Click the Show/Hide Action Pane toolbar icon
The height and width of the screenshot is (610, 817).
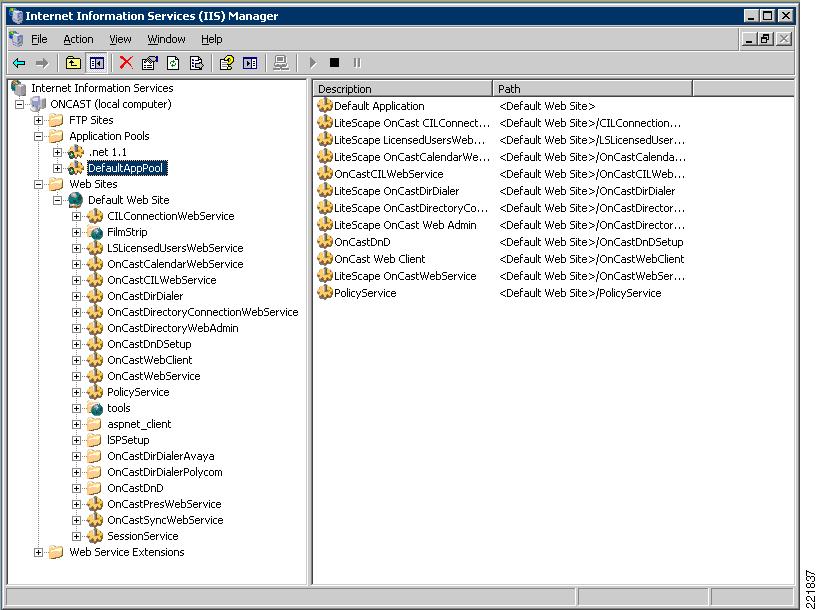250,64
